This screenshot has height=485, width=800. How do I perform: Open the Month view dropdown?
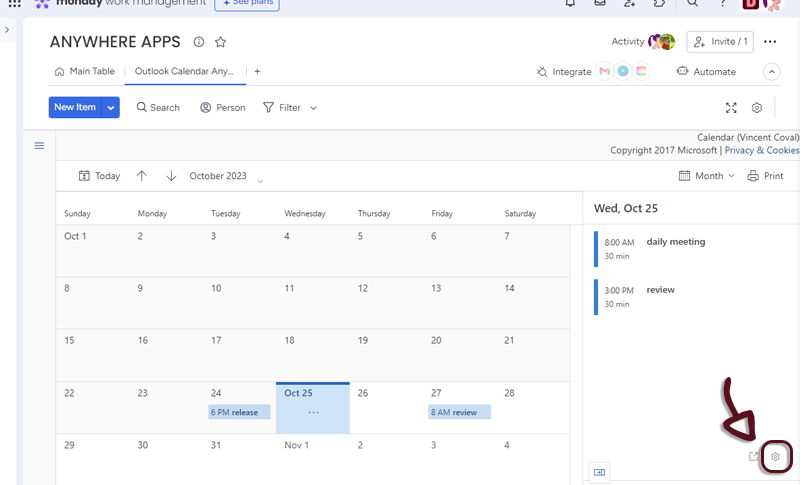(x=707, y=176)
